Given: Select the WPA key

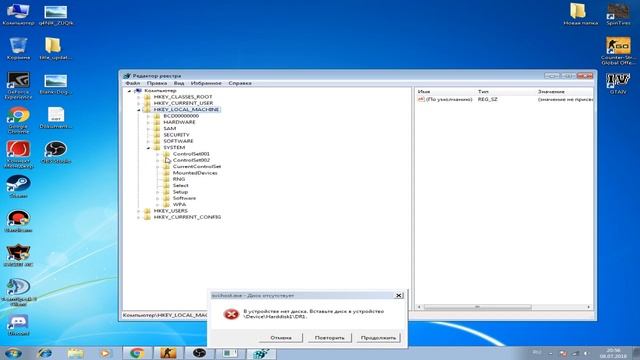Looking at the screenshot, I should point(179,204).
